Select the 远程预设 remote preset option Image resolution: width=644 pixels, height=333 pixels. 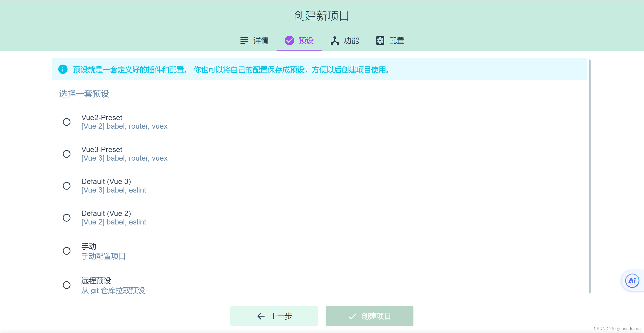(x=67, y=285)
